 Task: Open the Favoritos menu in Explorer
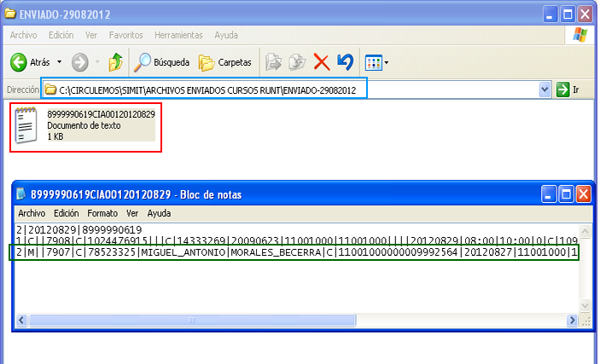(125, 35)
